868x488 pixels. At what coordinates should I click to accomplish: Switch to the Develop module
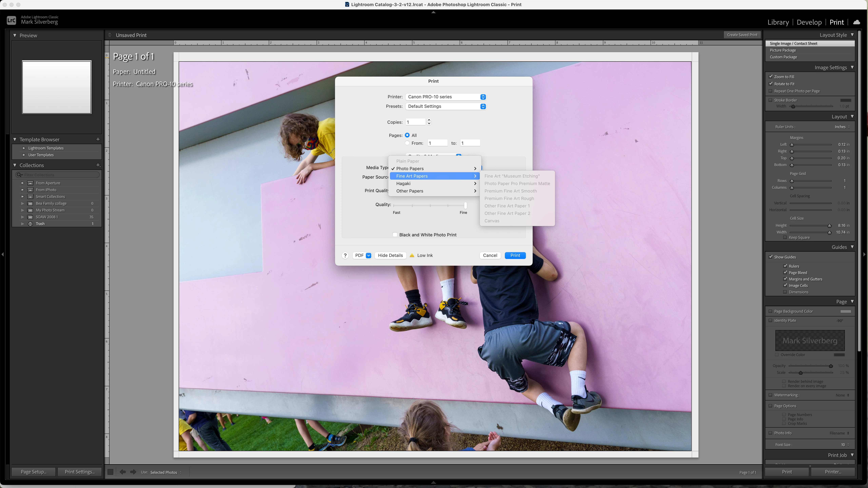tap(809, 22)
